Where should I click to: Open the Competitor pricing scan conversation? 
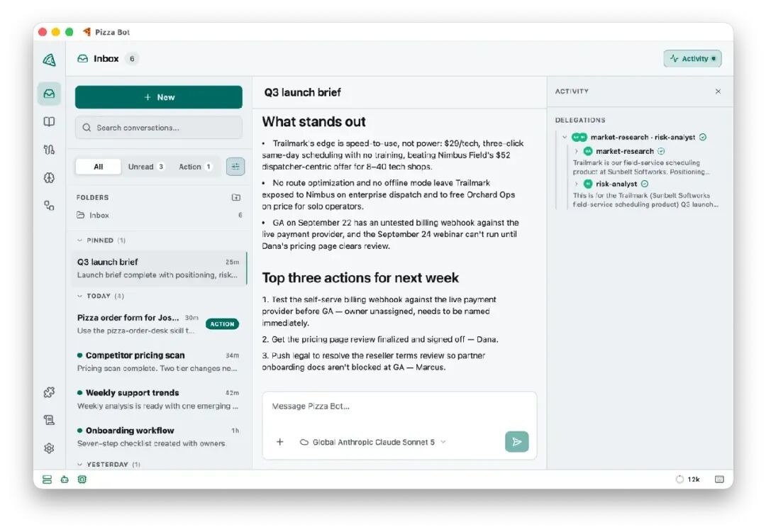pyautogui.click(x=159, y=362)
